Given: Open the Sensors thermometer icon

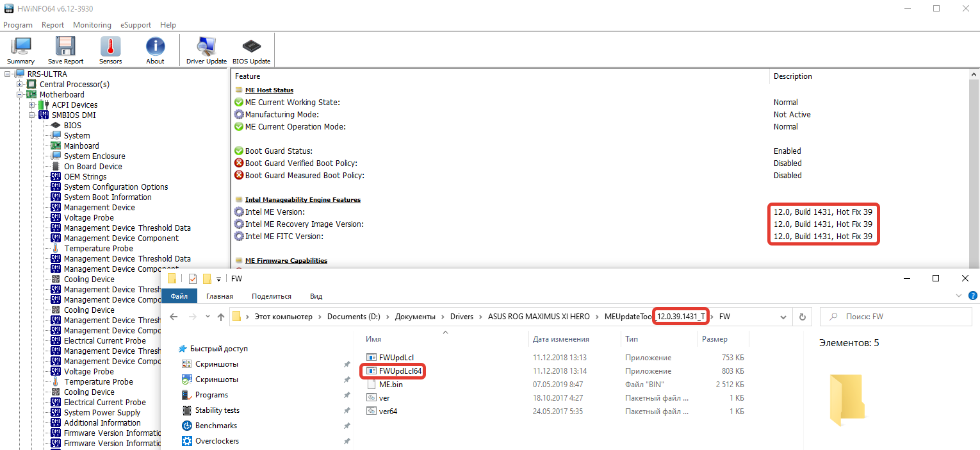Looking at the screenshot, I should click(110, 51).
